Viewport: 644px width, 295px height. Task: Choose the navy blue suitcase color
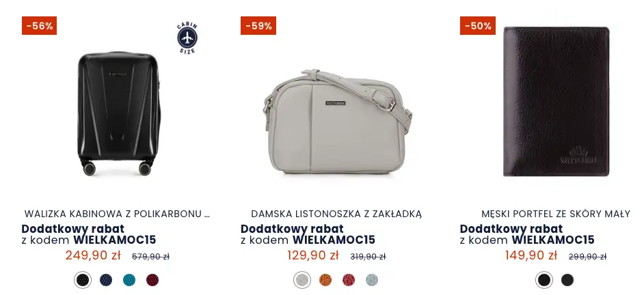coord(106,280)
